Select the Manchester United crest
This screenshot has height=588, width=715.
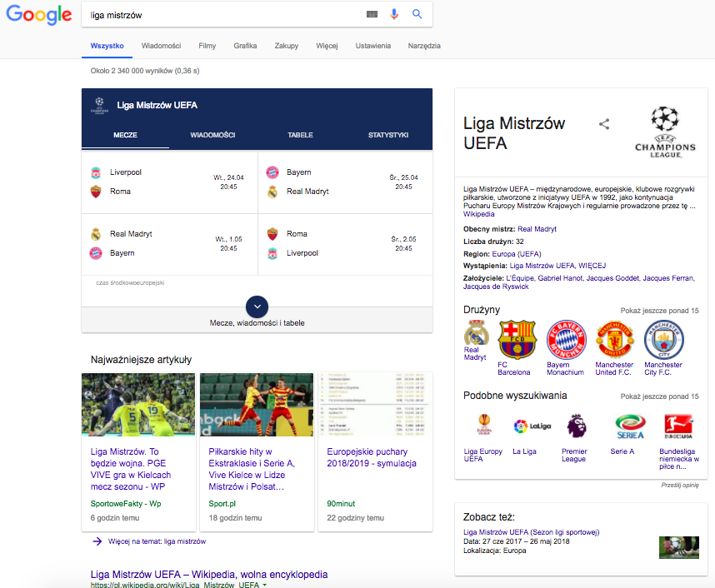coord(615,340)
